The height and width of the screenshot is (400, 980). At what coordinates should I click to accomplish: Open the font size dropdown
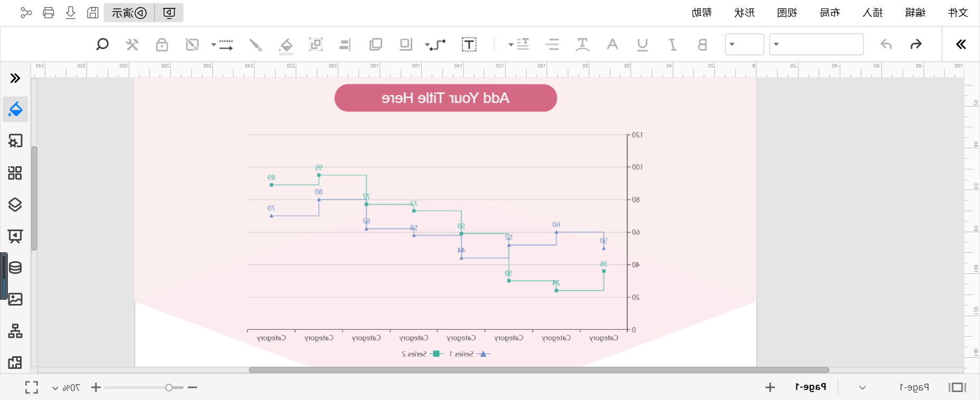click(744, 44)
